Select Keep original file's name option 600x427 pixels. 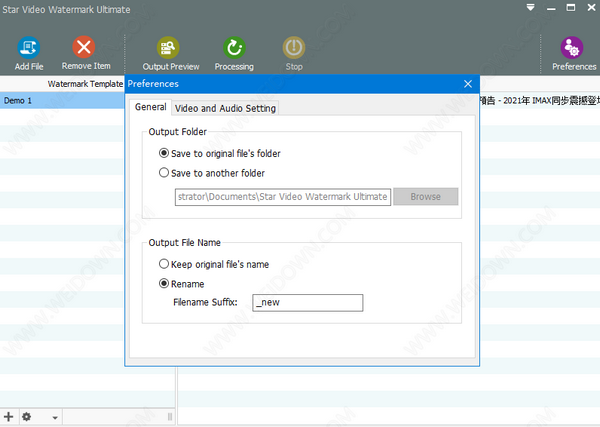pos(165,264)
